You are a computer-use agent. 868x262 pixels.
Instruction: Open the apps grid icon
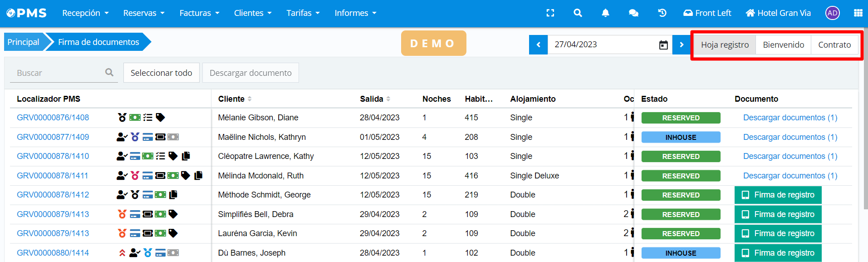click(x=858, y=13)
